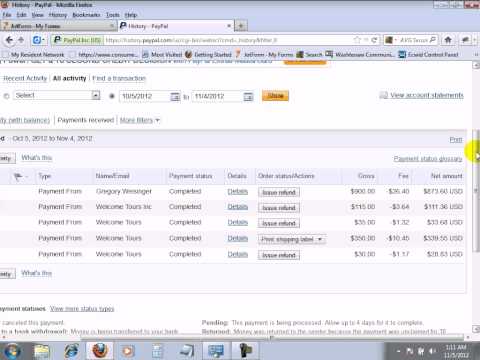Switch to the JotForm - My Forms tab
480x360 pixels.
tap(58, 26)
